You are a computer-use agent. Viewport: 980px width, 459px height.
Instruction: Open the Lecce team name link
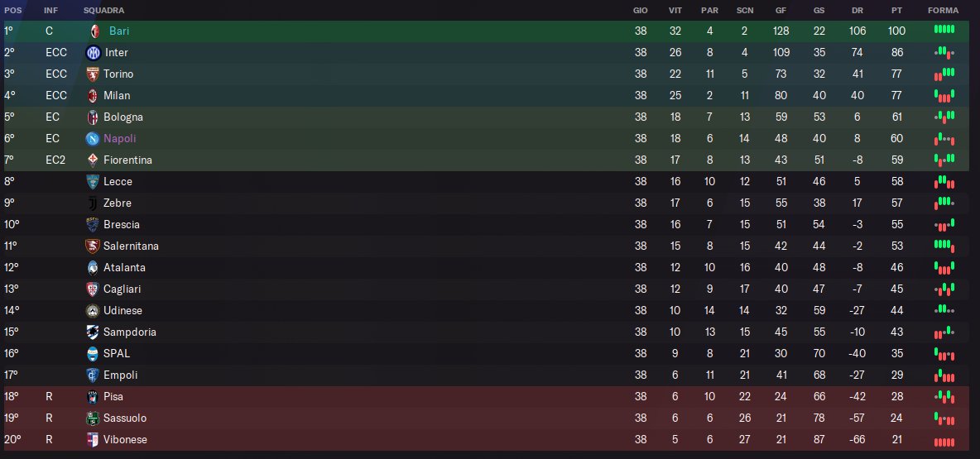(x=118, y=181)
